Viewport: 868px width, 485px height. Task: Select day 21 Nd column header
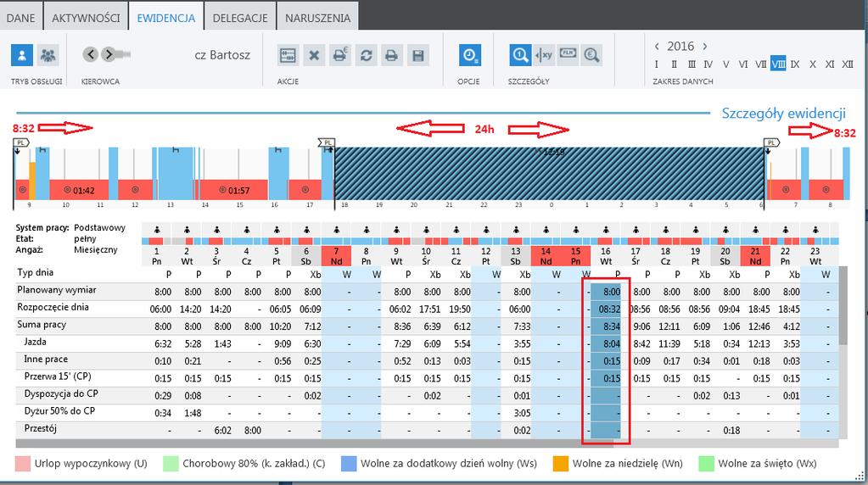click(755, 256)
